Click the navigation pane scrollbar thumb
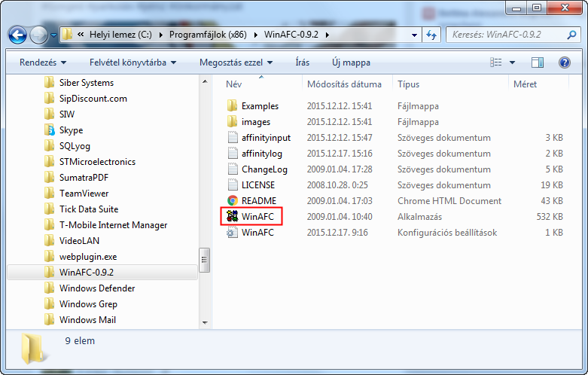 point(205,260)
